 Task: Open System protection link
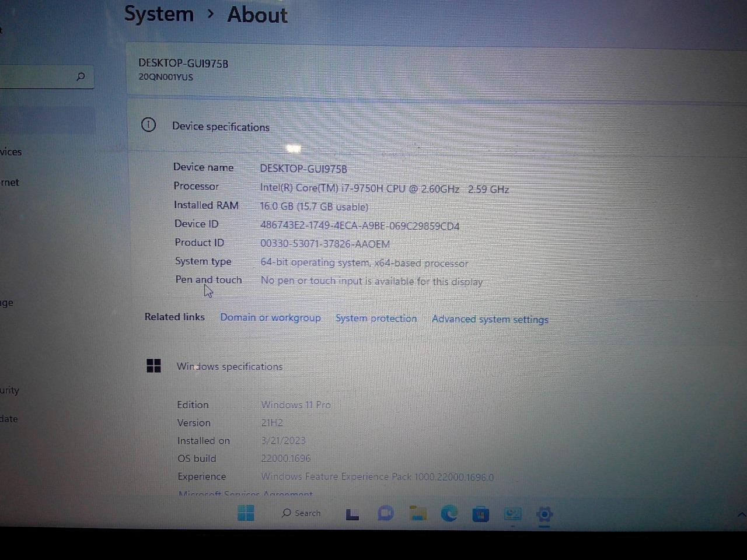click(376, 318)
